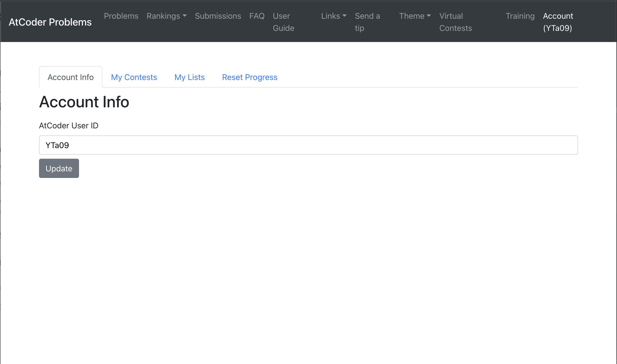The image size is (617, 364).
Task: Switch to the My Contests tab
Action: coord(134,77)
